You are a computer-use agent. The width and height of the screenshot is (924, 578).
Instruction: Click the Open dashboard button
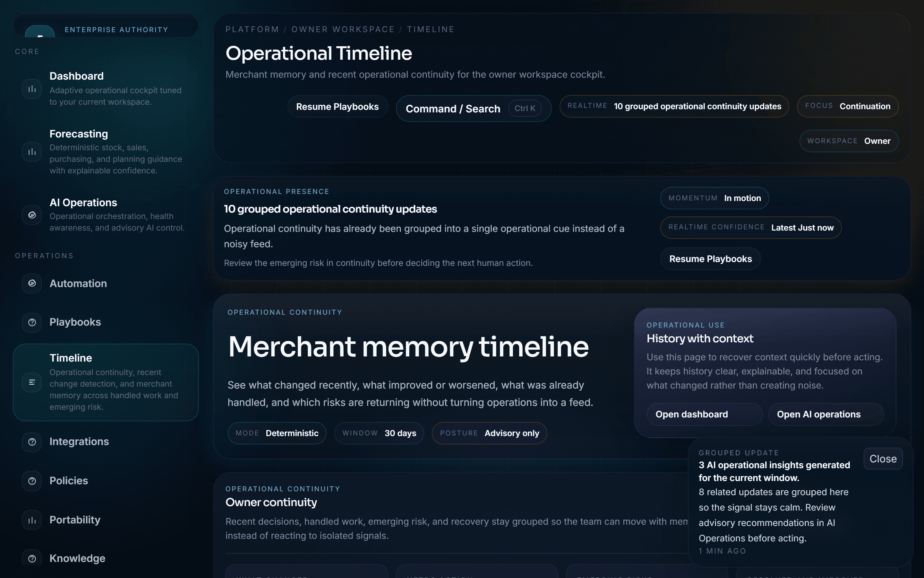pyautogui.click(x=705, y=414)
